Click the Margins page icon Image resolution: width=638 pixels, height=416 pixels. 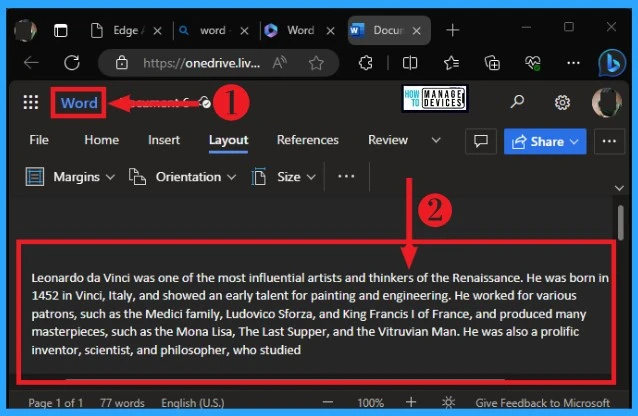tap(35, 177)
